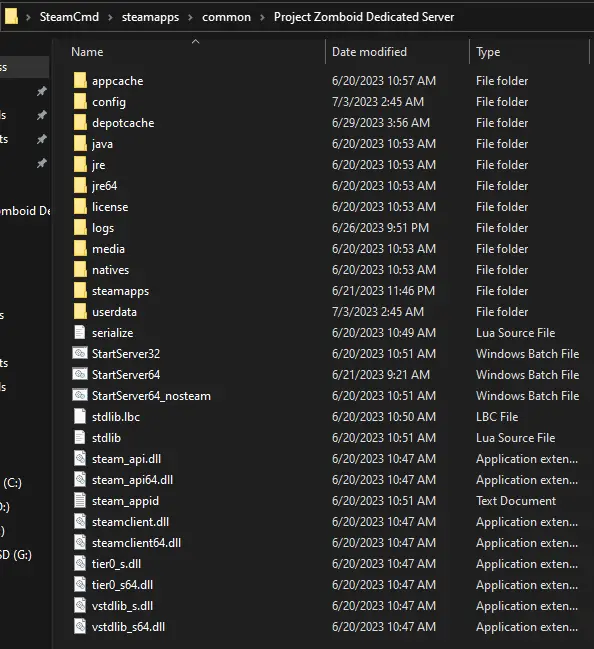This screenshot has width=594, height=649.
Task: Sort files by Date modified column
Action: (x=369, y=52)
